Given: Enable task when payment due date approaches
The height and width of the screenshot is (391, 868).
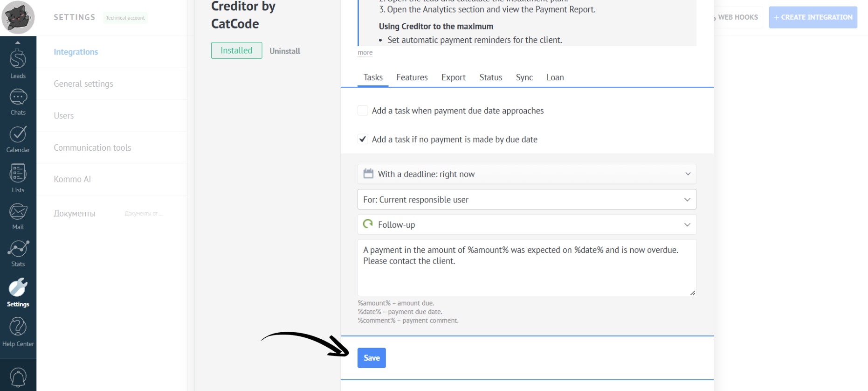Looking at the screenshot, I should tap(363, 111).
